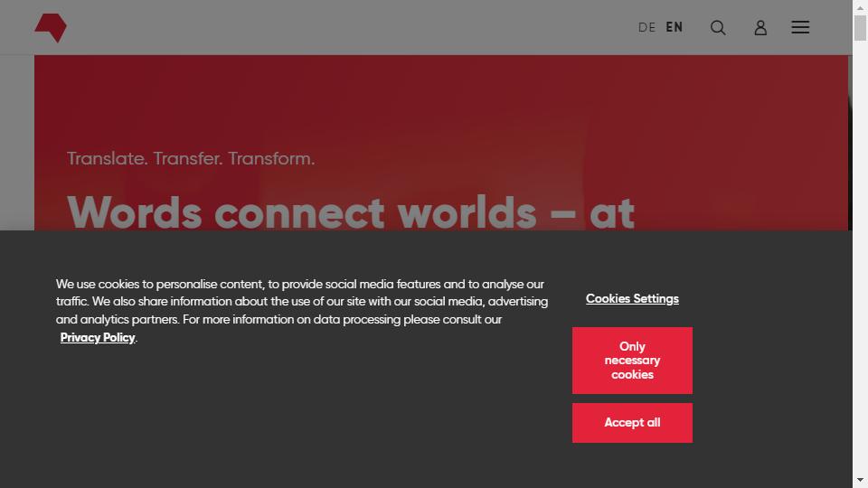Click the red company logo icon
Image resolution: width=868 pixels, height=488 pixels.
click(51, 28)
